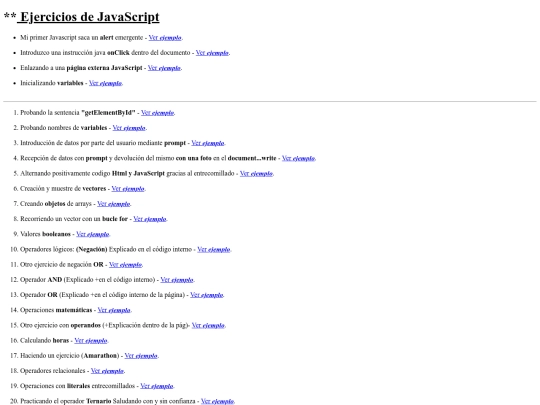Open 'Ver ejemplo' for Operadores lógicos Negación
The height and width of the screenshot is (405, 540).
[x=214, y=249]
